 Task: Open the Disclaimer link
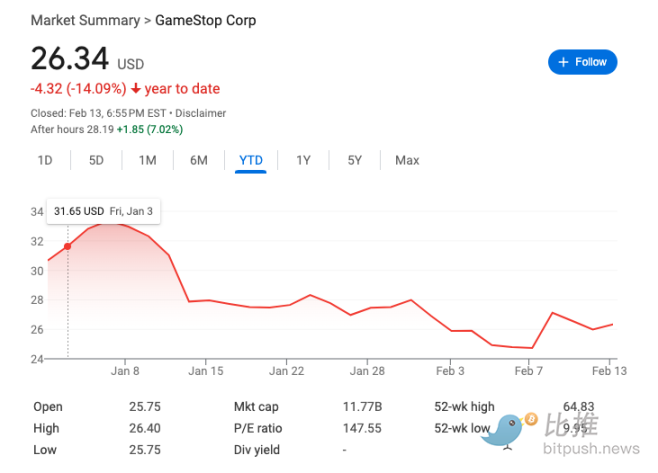[202, 114]
